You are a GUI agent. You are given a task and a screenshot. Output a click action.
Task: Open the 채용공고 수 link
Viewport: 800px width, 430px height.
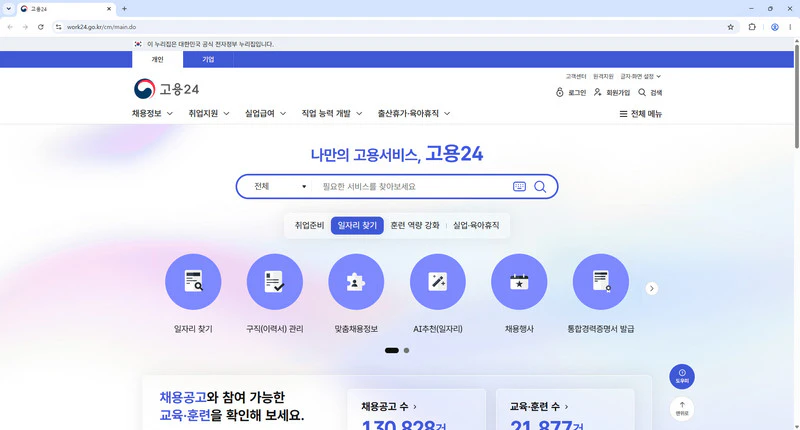click(389, 407)
